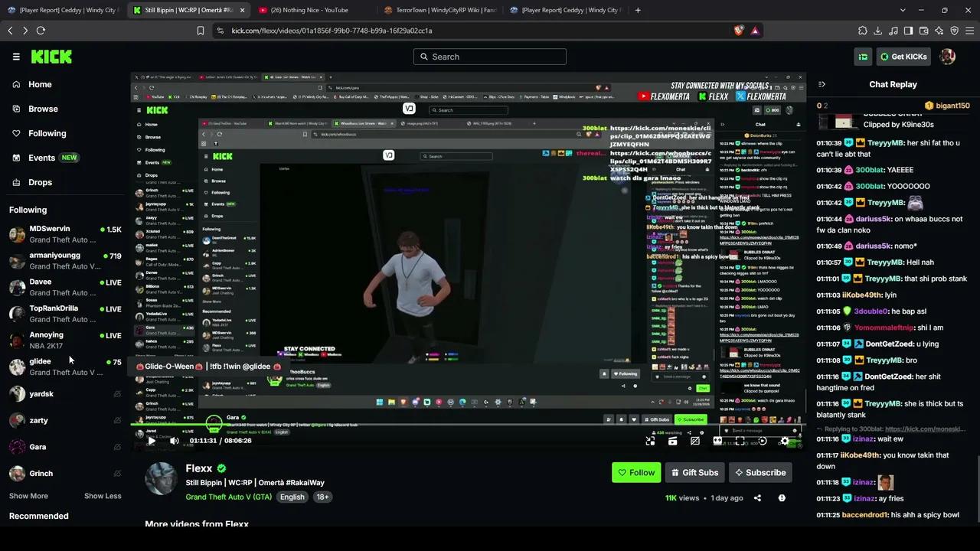Play the video replay
This screenshot has width=980, height=551.
point(151,441)
